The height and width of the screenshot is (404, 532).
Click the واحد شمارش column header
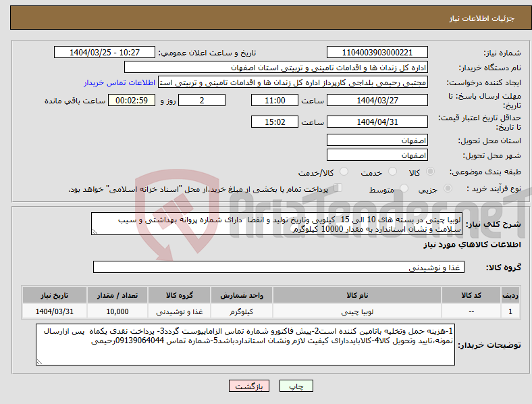point(242,295)
